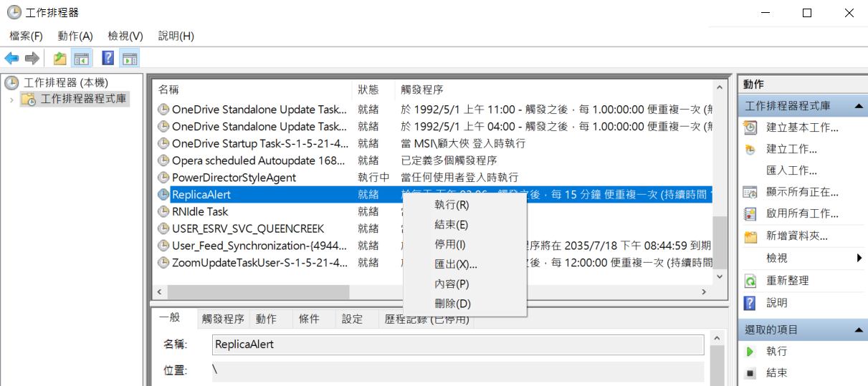Click 匯入工作... in the actions pane

click(791, 170)
